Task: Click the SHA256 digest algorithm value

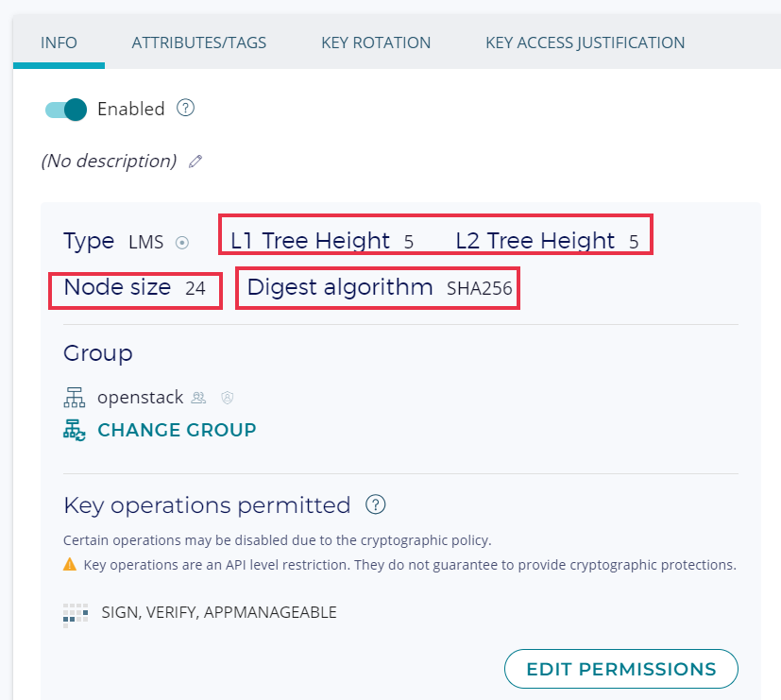Action: click(480, 289)
